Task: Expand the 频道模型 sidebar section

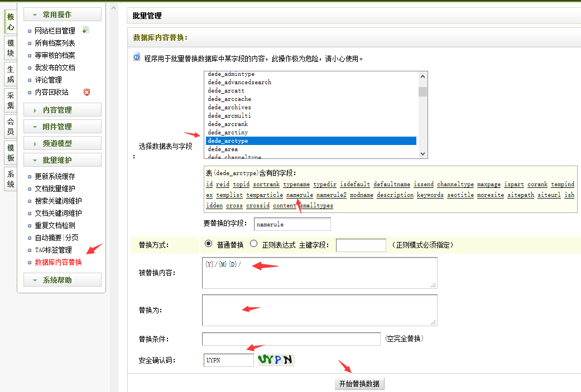Action: [62, 143]
